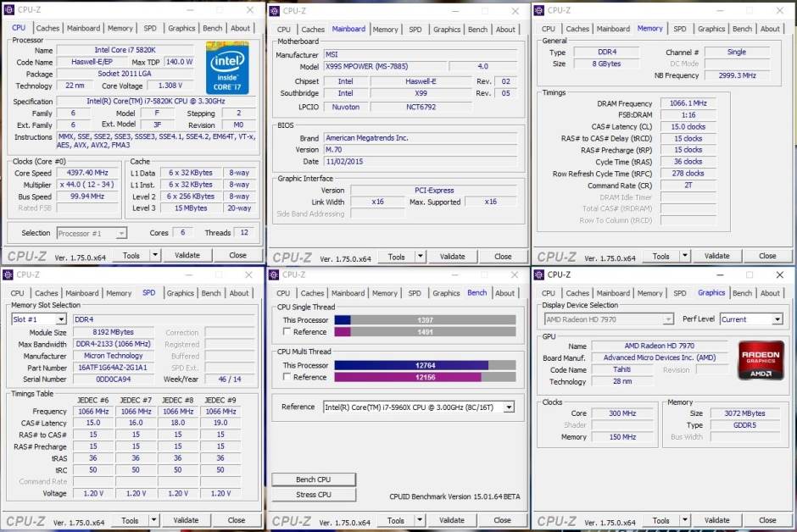Click CPU-Z title bar icon in Graphics window
The image size is (797, 532).
click(x=539, y=274)
